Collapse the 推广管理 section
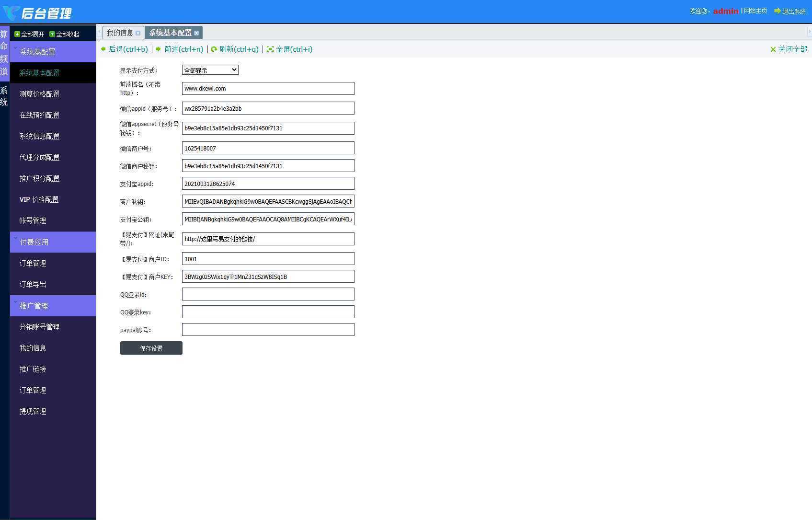Viewport: 812px width, 520px height. [x=53, y=306]
